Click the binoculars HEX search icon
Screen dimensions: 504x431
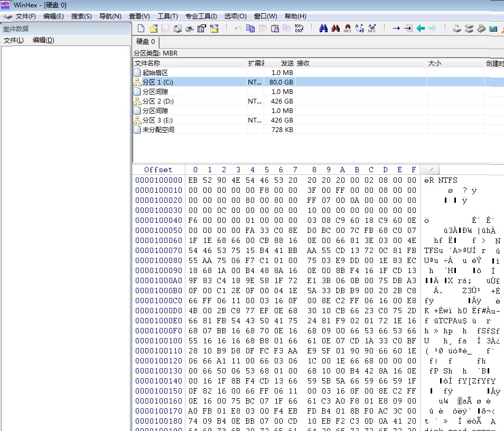coord(348,29)
